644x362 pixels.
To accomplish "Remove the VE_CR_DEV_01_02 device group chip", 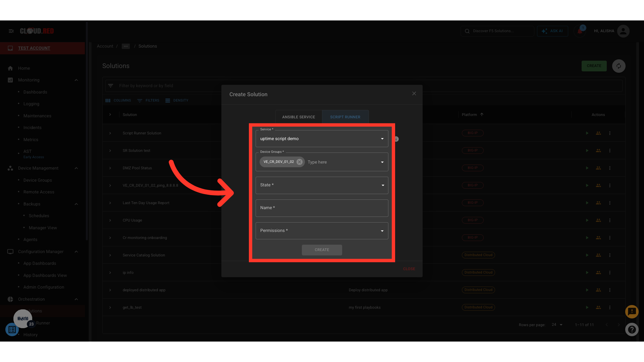I will click(x=300, y=162).
